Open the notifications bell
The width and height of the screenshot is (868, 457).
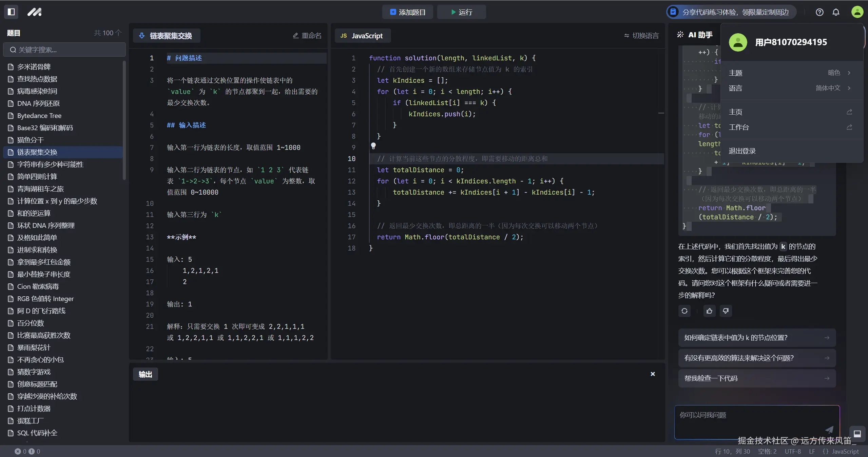836,12
